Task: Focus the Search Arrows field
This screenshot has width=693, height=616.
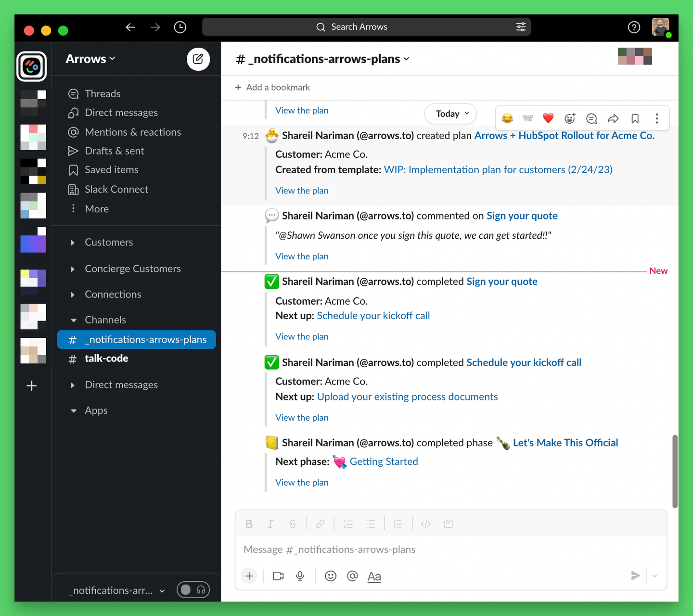Action: tap(366, 27)
